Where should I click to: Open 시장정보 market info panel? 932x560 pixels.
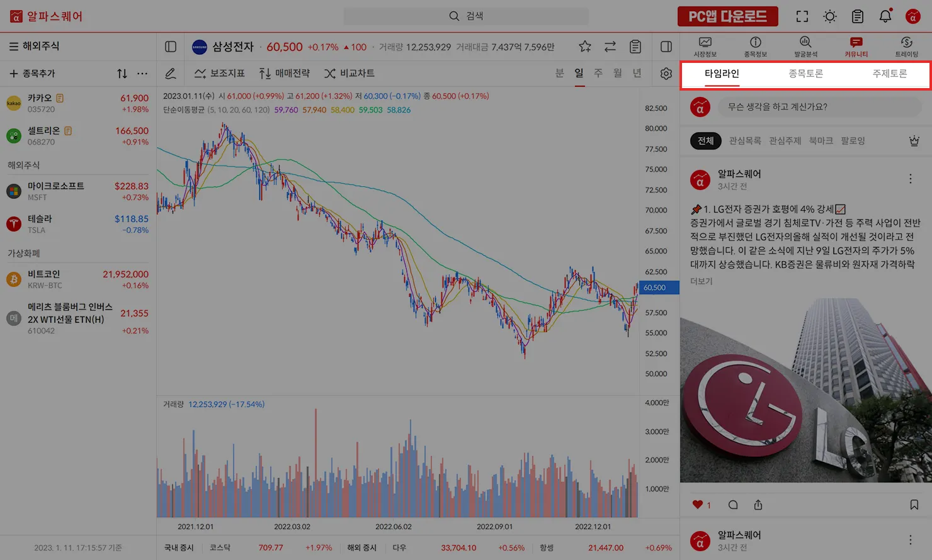click(x=705, y=47)
